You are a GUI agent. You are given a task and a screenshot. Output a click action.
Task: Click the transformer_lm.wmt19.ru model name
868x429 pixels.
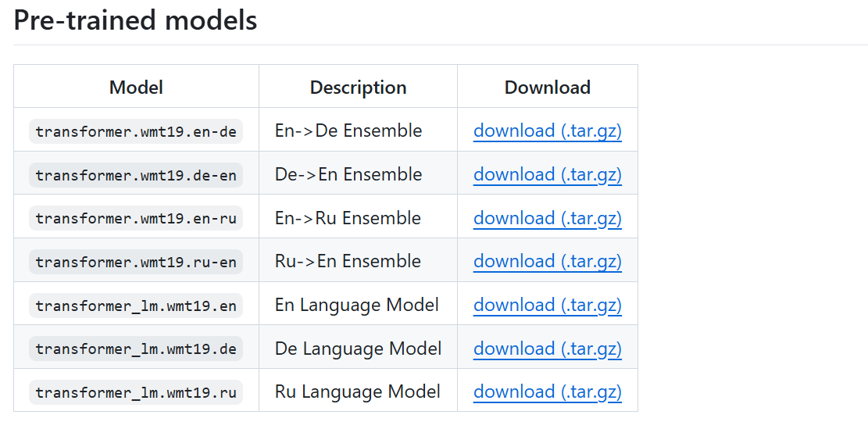[136, 392]
